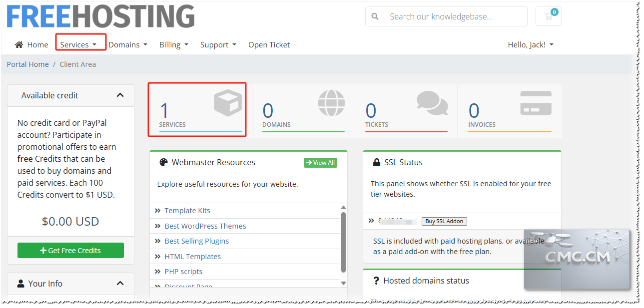Click the Buy SSL Addon button
Viewport: 644px width, 308px height.
tap(445, 221)
